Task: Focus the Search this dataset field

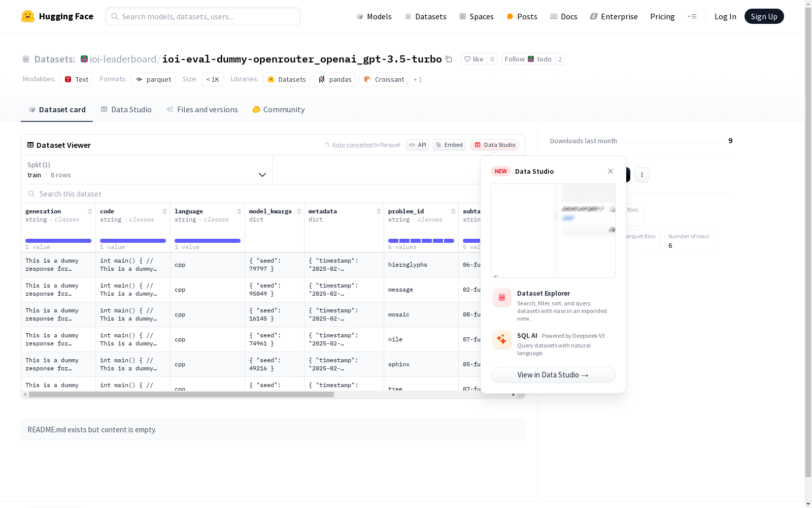Action: (x=251, y=194)
